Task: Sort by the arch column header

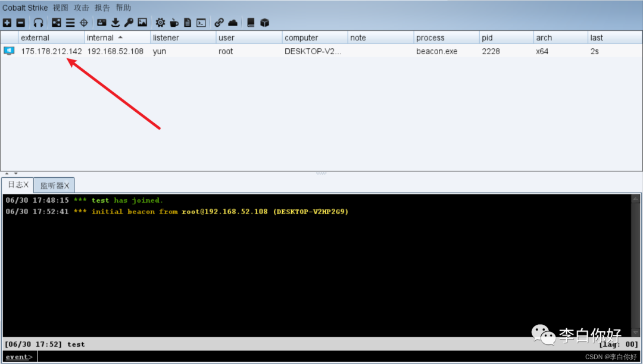Action: pyautogui.click(x=560, y=37)
